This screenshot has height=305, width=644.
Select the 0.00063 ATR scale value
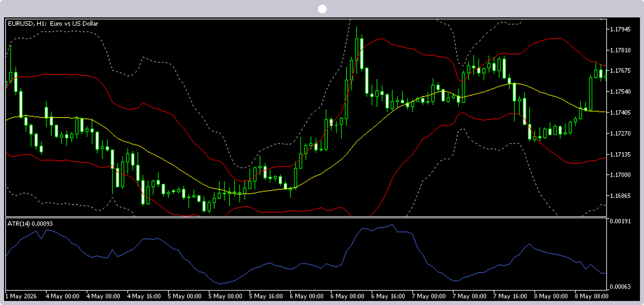[620, 287]
